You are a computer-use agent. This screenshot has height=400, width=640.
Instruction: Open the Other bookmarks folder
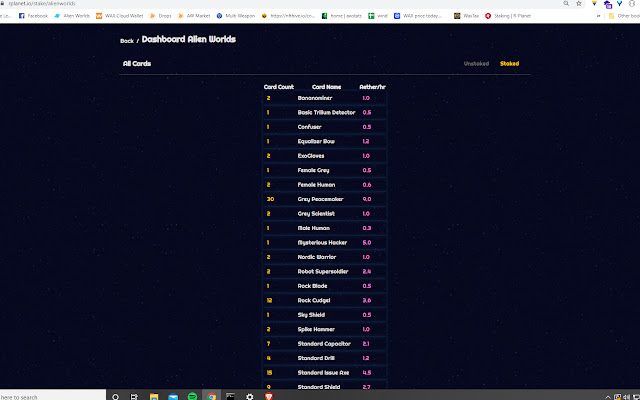pos(624,16)
